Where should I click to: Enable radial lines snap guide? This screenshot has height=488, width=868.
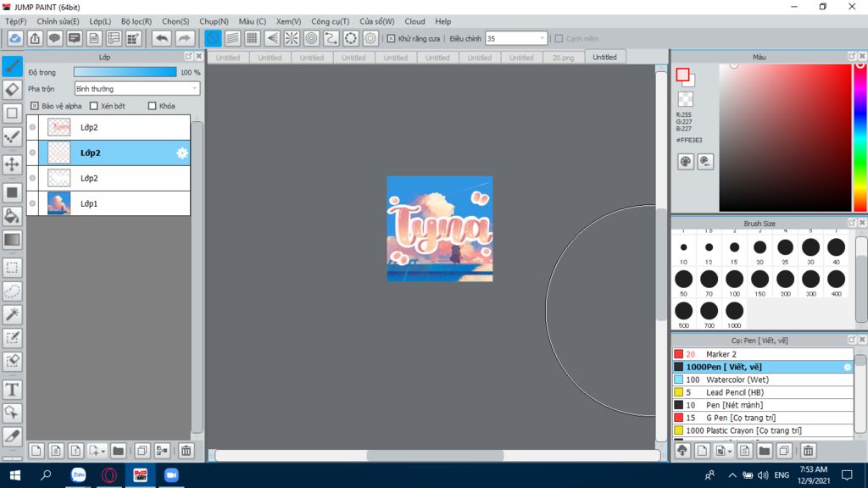292,38
